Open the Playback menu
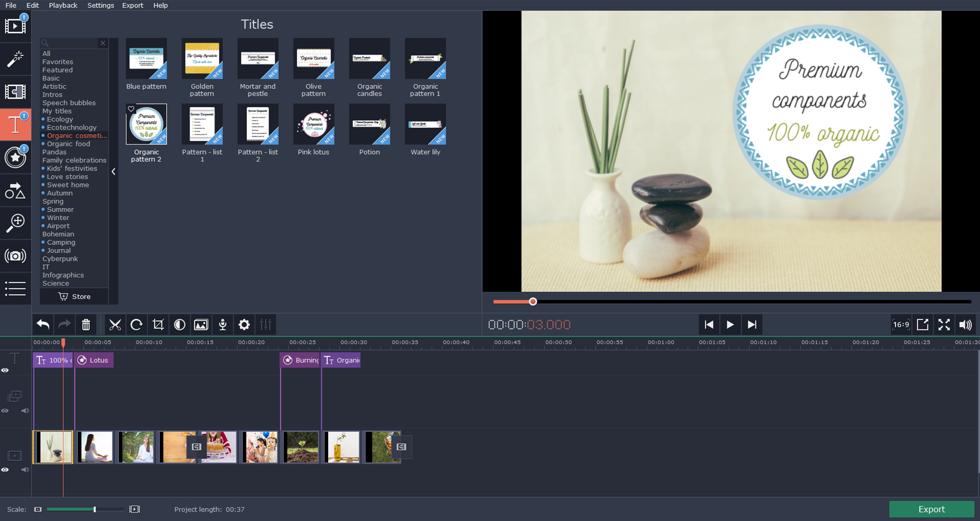Image resolution: width=980 pixels, height=521 pixels. pyautogui.click(x=63, y=5)
